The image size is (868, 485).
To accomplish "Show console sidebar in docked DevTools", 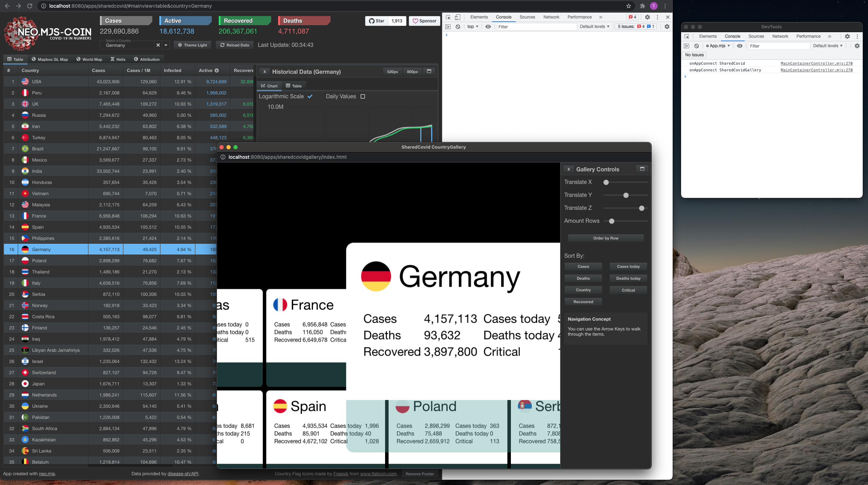I will click(x=448, y=27).
